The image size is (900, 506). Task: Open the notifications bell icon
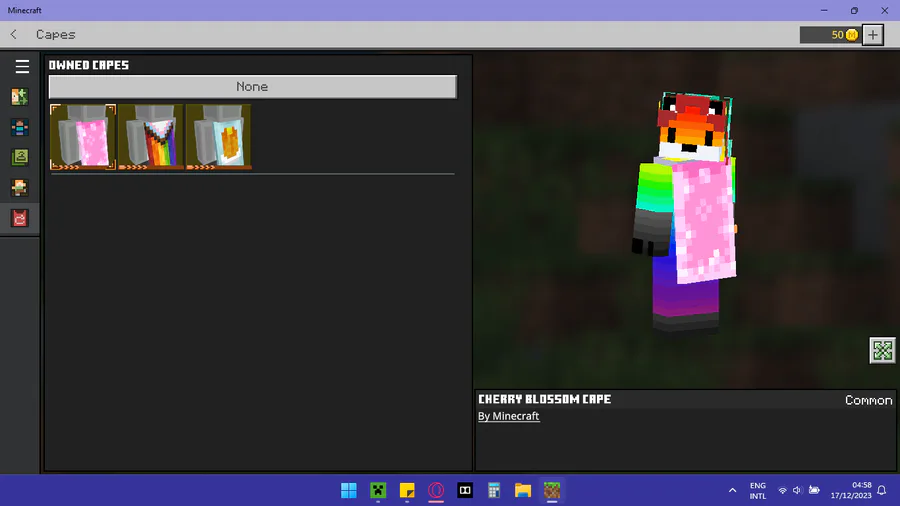[x=882, y=491]
